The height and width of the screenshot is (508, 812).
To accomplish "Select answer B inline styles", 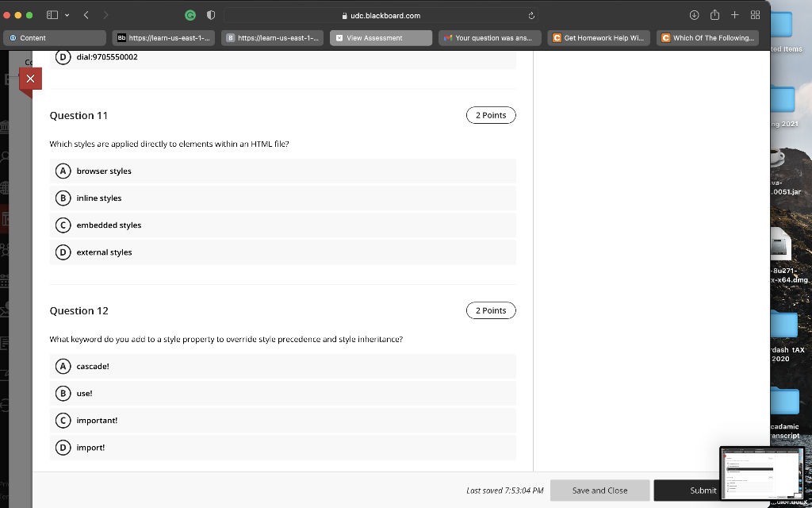I will (283, 198).
